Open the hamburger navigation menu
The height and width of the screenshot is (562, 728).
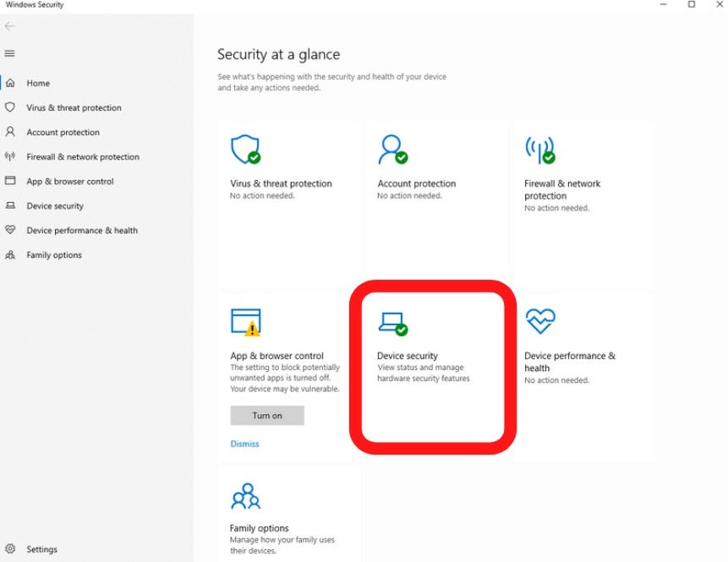pos(9,53)
